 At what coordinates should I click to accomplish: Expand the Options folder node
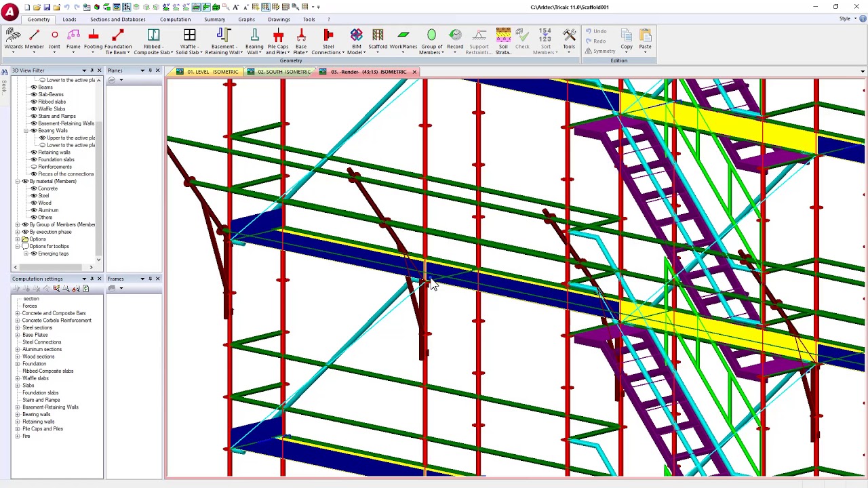tap(18, 239)
